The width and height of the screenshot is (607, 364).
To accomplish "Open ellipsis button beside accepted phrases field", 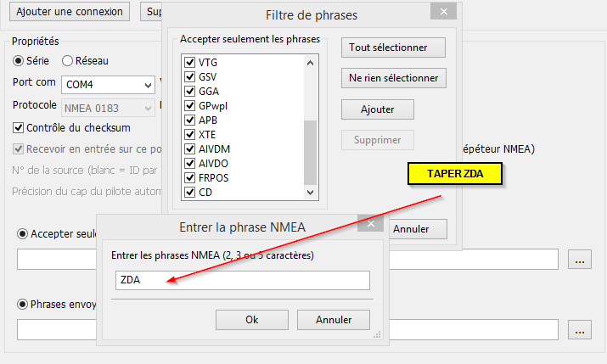I will tap(580, 260).
